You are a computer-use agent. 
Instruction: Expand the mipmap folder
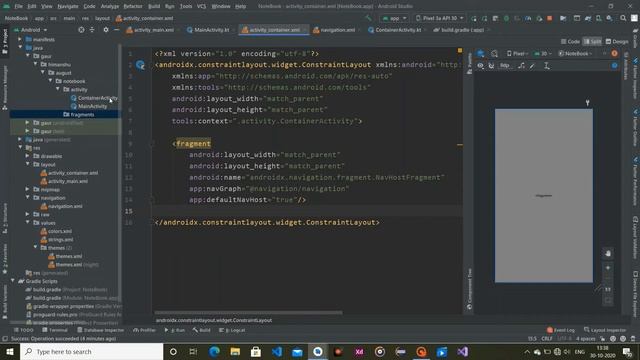click(x=28, y=189)
